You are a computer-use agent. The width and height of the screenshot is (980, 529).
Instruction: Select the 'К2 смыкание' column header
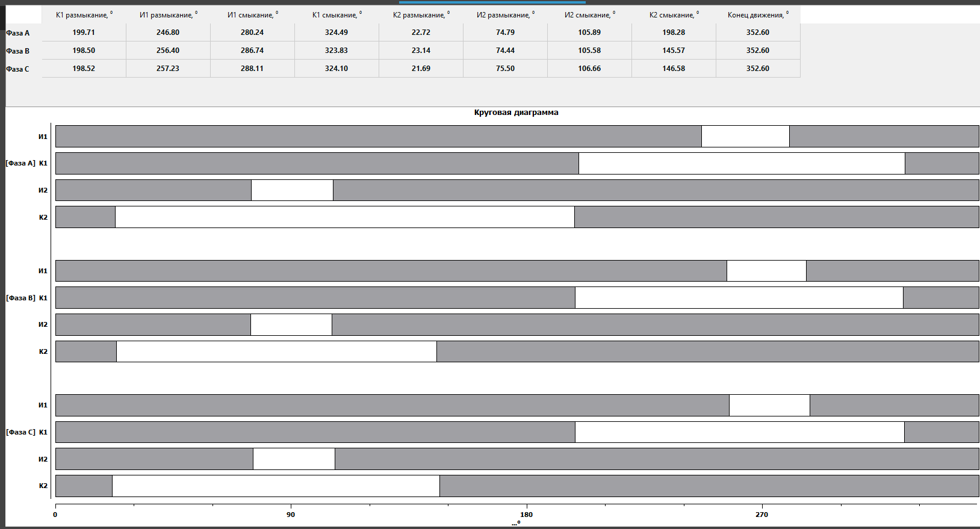click(674, 15)
